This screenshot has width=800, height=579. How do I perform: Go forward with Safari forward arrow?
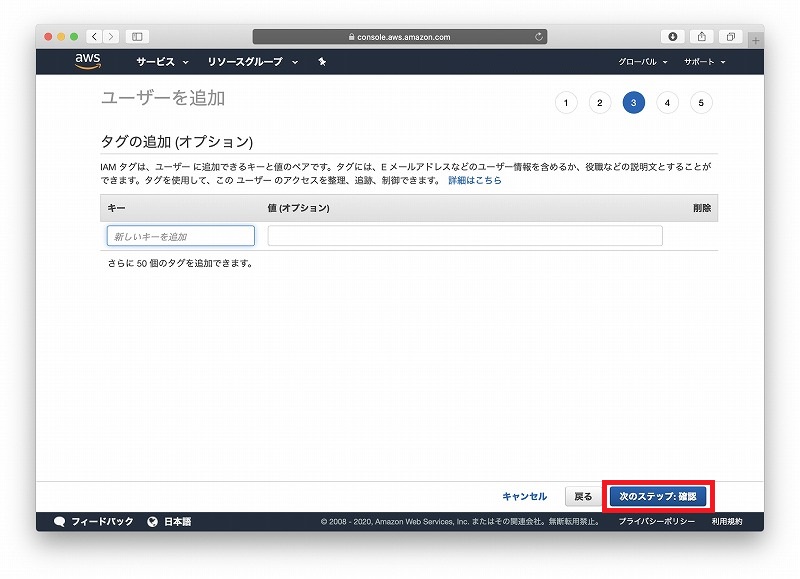[111, 36]
